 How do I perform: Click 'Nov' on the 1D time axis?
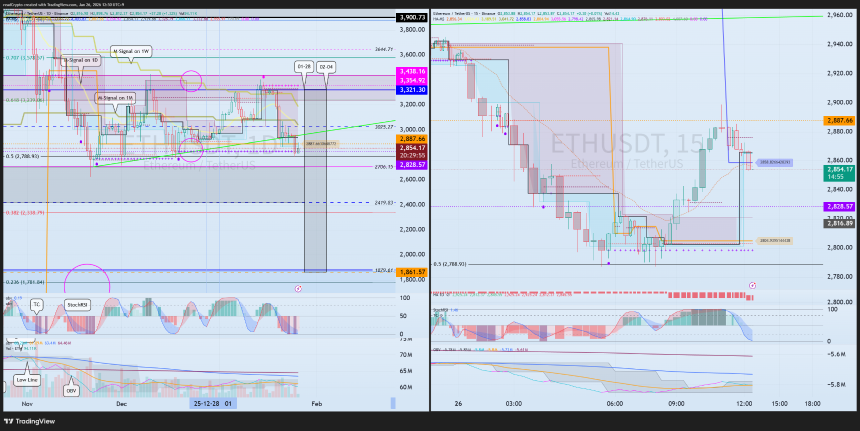point(26,404)
